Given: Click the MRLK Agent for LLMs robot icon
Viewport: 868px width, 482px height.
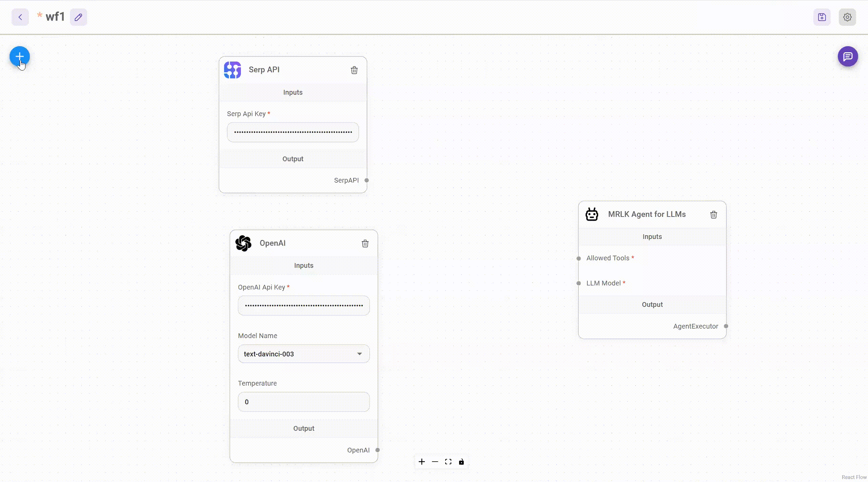Looking at the screenshot, I should [592, 214].
